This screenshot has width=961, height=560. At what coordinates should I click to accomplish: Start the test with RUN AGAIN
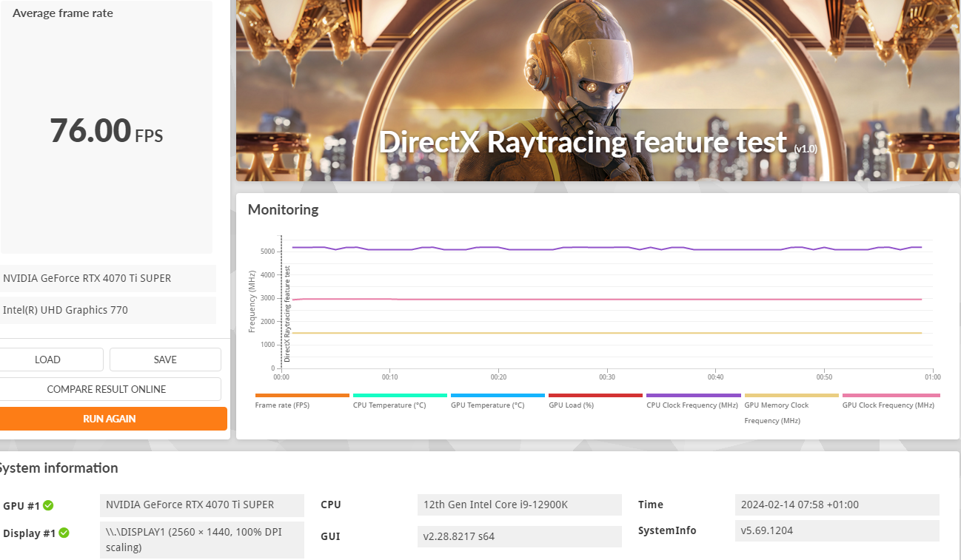110,419
